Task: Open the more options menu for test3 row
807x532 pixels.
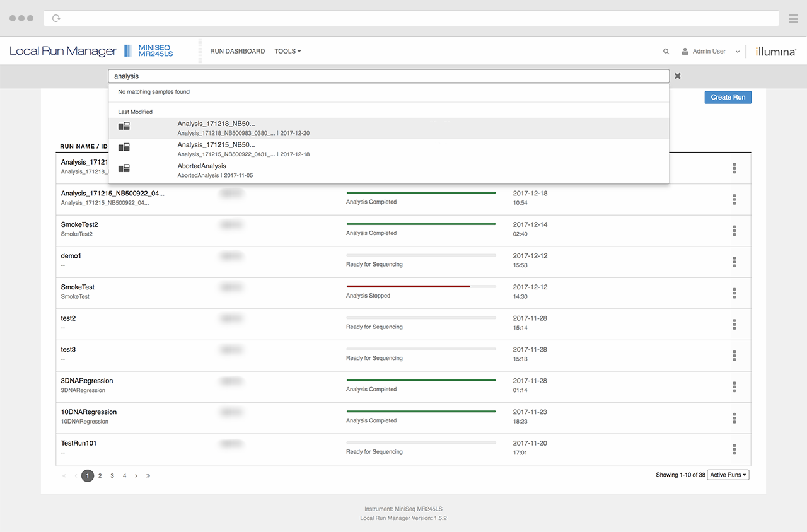Action: click(x=734, y=356)
